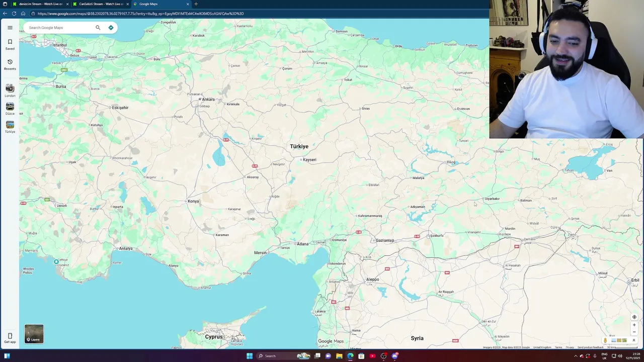The width and height of the screenshot is (644, 362).
Task: Reload the current page
Action: (14, 14)
